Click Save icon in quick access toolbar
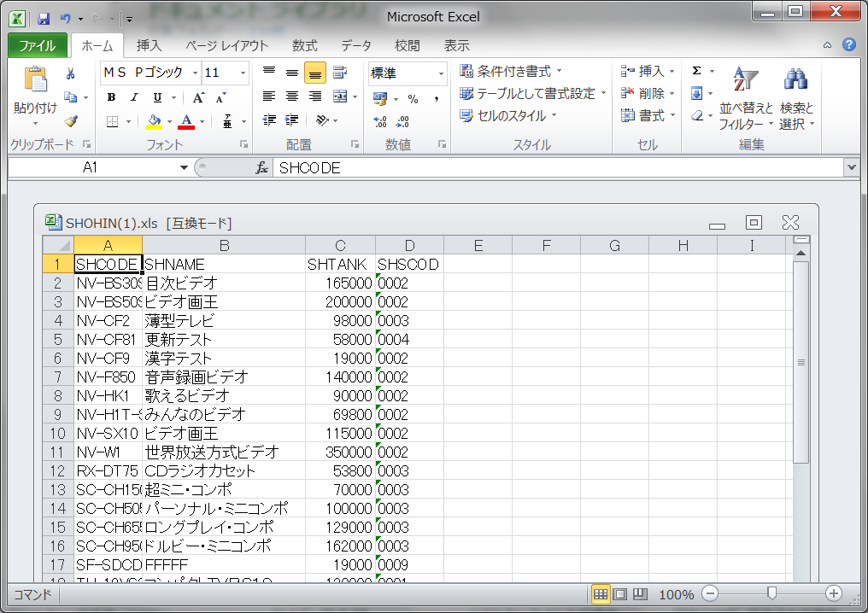The image size is (868, 613). pyautogui.click(x=44, y=19)
